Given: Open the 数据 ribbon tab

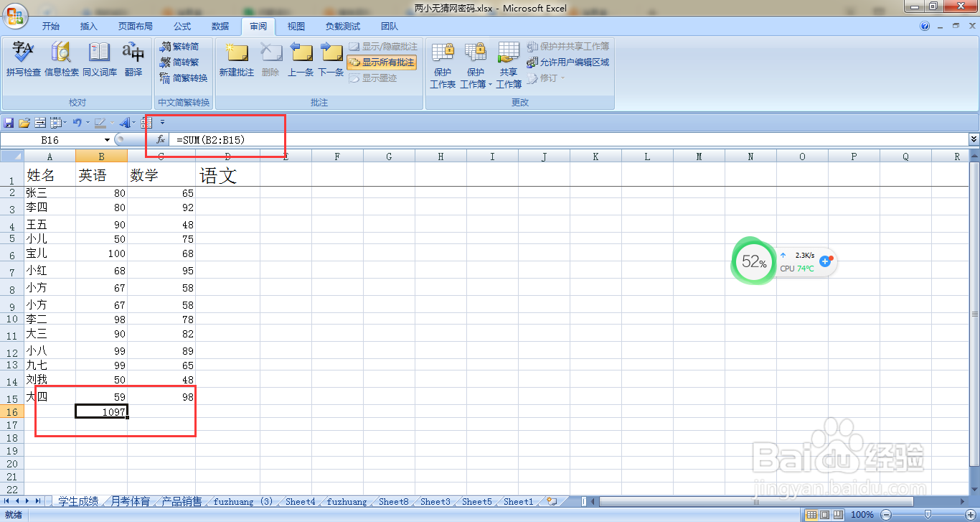Looking at the screenshot, I should pyautogui.click(x=220, y=26).
